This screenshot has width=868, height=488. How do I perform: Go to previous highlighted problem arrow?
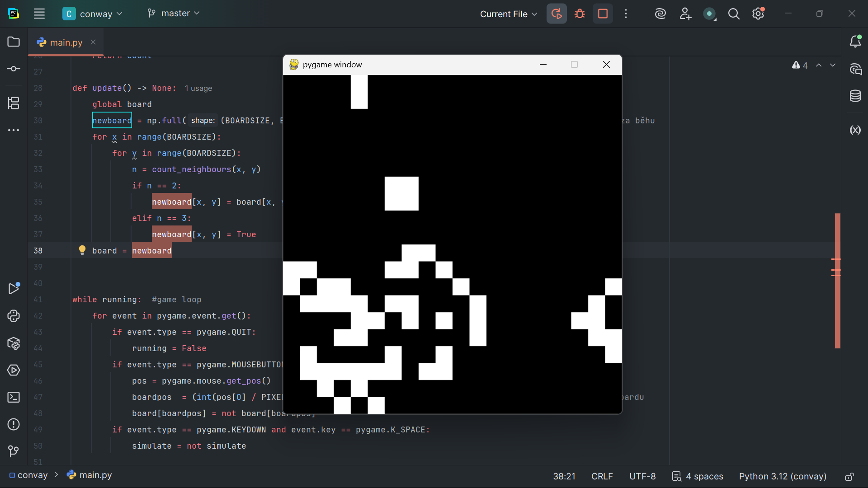(x=819, y=65)
